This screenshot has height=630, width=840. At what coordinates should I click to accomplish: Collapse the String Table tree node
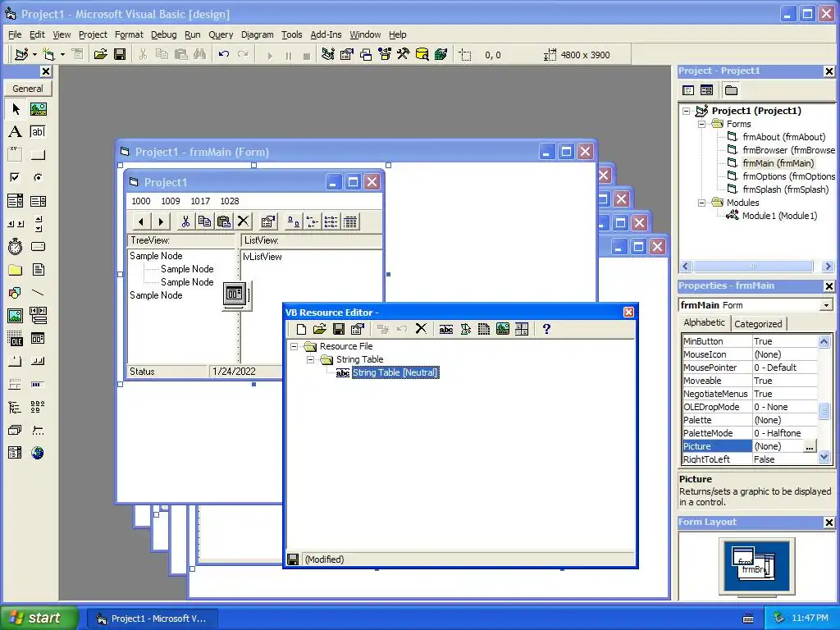310,359
